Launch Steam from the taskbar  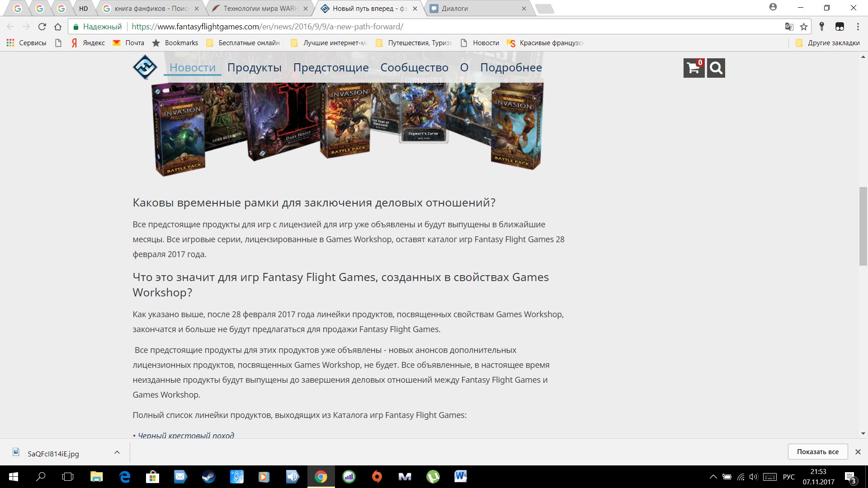(x=208, y=477)
